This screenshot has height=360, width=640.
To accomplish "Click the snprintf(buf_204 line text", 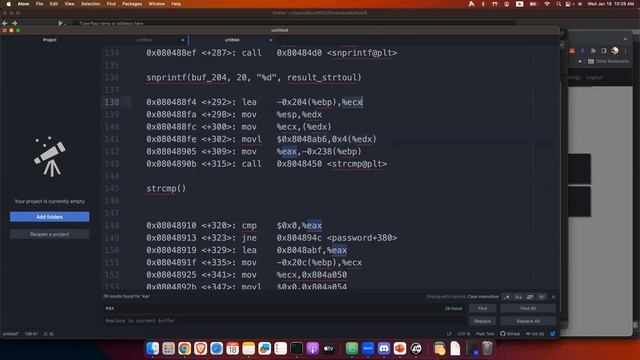I will click(x=254, y=78).
